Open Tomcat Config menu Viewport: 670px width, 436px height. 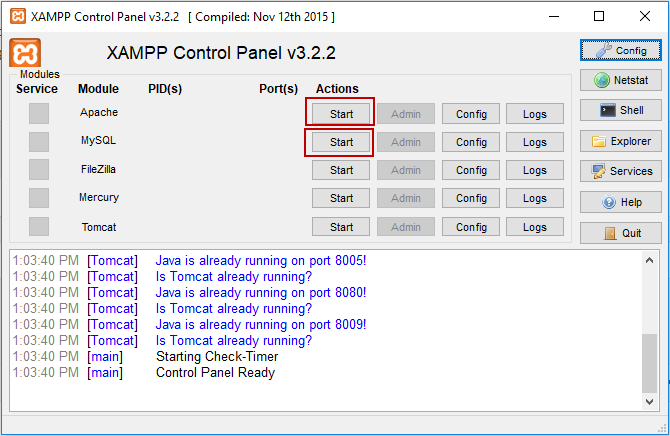[x=471, y=227]
